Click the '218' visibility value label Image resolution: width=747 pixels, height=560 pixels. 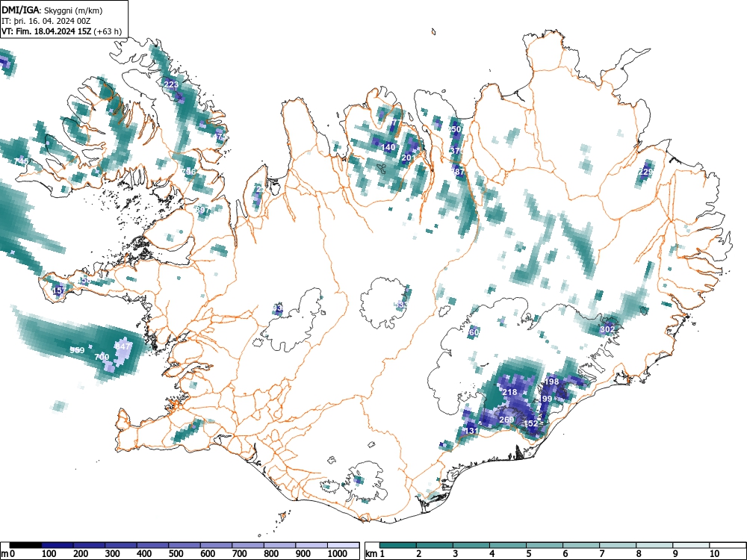(509, 392)
